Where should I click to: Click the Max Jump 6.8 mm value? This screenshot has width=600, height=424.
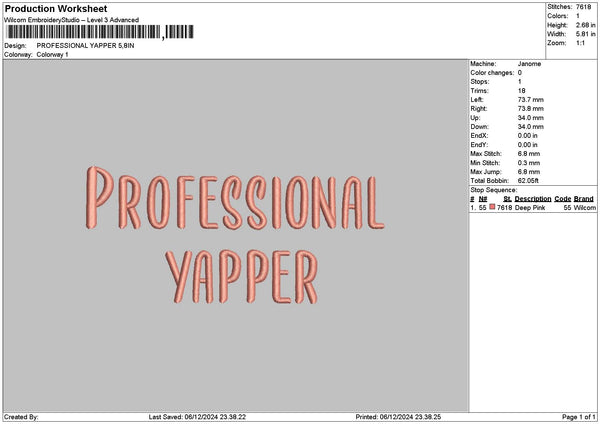(529, 172)
